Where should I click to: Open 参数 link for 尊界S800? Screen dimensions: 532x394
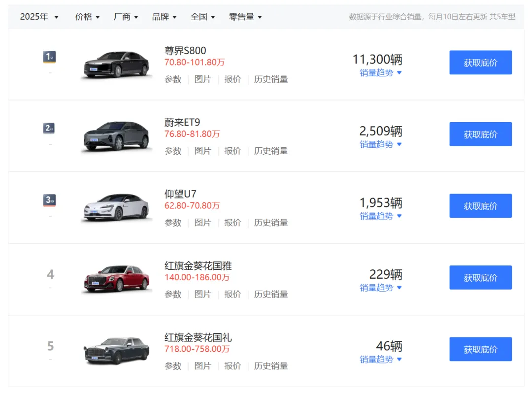pos(173,79)
